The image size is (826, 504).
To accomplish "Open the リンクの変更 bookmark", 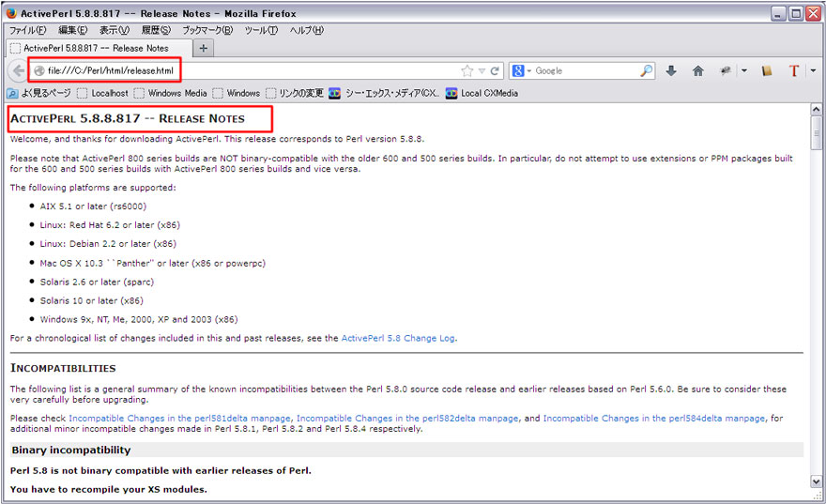I will point(295,93).
